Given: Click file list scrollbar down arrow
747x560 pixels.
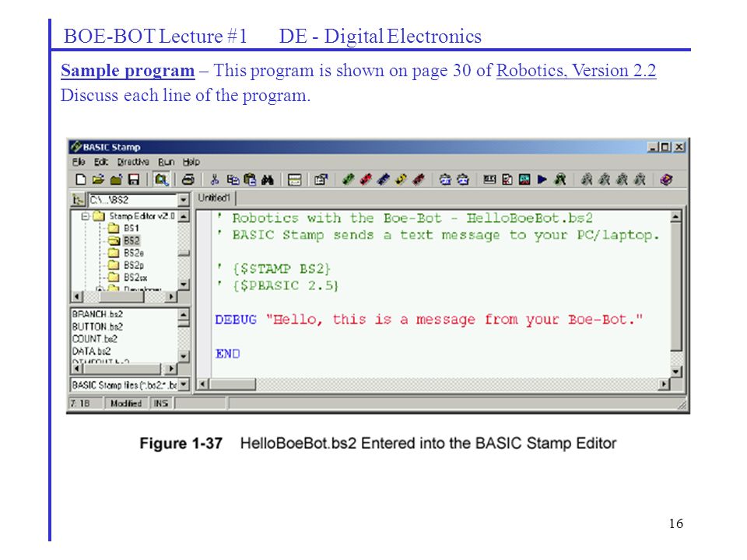Looking at the screenshot, I should tap(184, 355).
